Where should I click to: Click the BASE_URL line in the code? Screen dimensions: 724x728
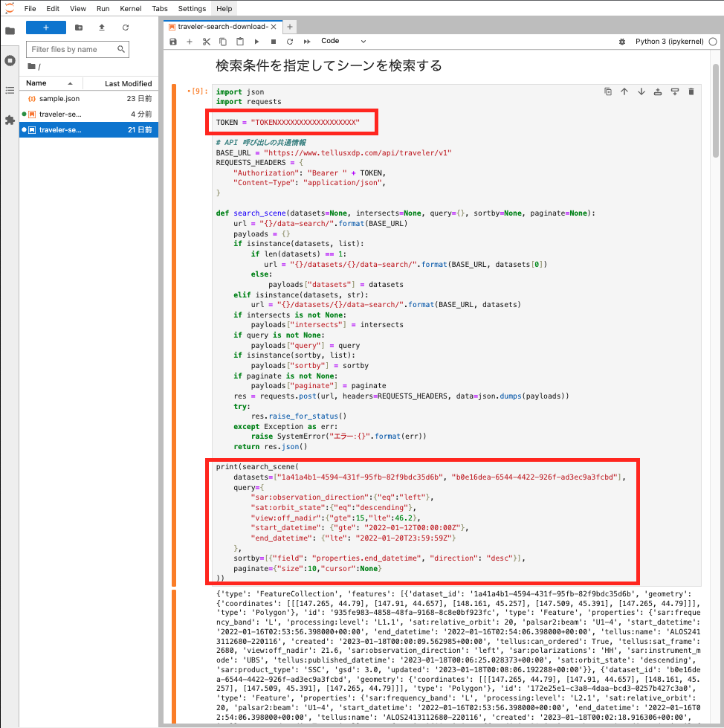coord(333,152)
